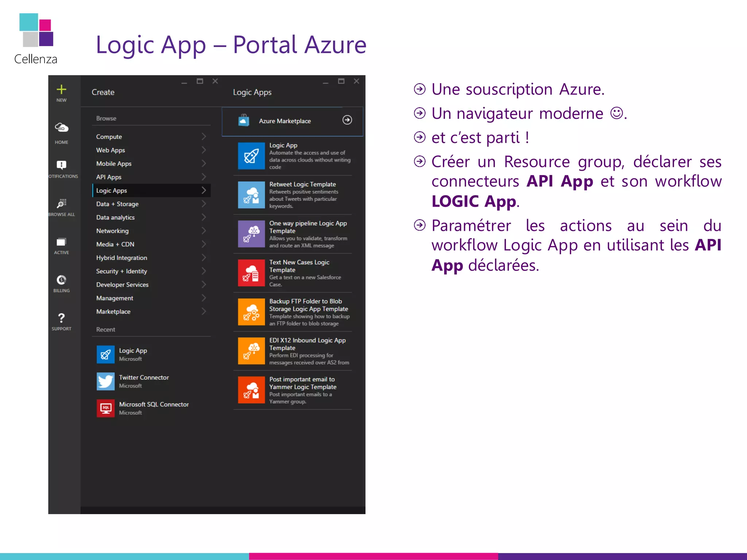747x560 pixels.
Task: Click the recent Logic App icon
Action: 105,354
